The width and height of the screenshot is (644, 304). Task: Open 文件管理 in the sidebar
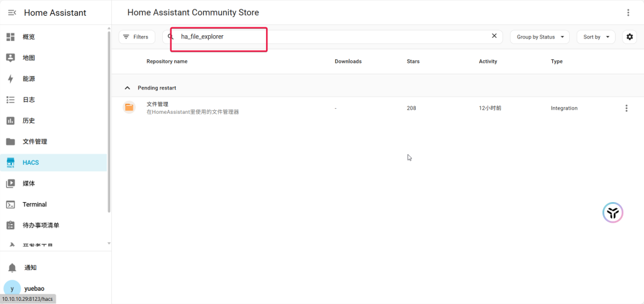coord(53,142)
